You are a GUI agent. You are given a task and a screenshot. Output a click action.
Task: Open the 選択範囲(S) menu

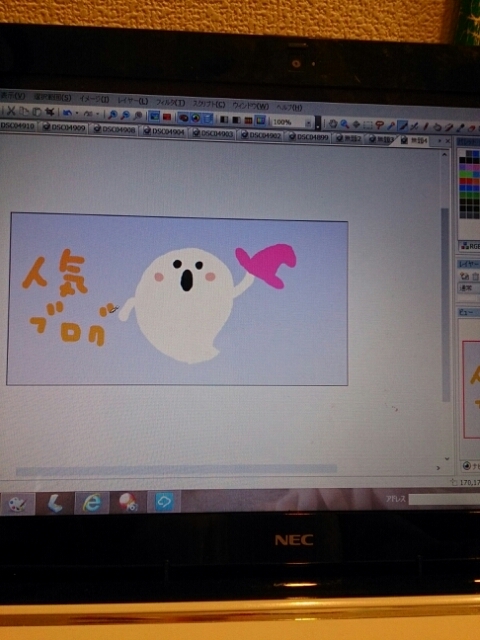click(53, 98)
